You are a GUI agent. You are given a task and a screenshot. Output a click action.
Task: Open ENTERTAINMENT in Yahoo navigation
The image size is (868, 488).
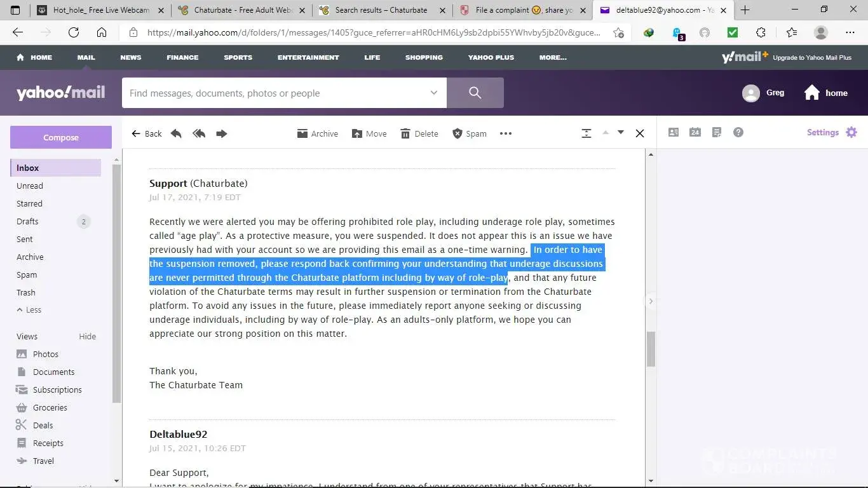point(308,57)
